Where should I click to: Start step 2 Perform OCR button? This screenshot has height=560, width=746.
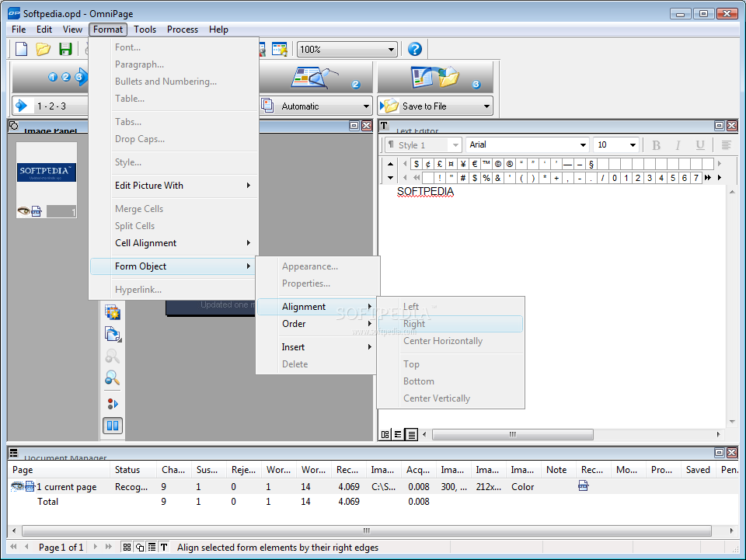[x=316, y=78]
